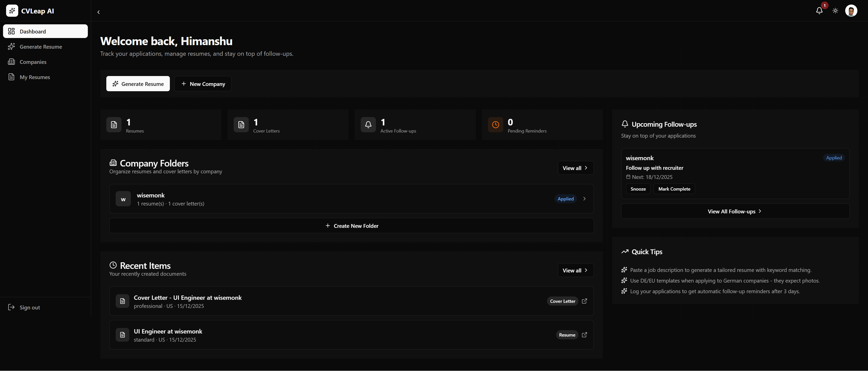Click the New Company button
Viewport: 868px width, 371px height.
203,84
